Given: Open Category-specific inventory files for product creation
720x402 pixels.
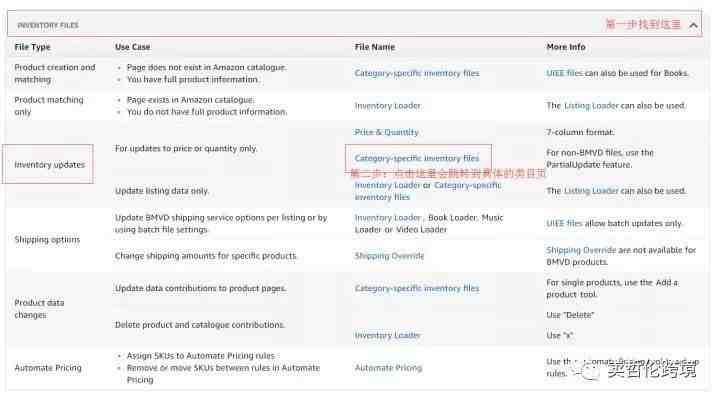Looking at the screenshot, I should coord(416,73).
